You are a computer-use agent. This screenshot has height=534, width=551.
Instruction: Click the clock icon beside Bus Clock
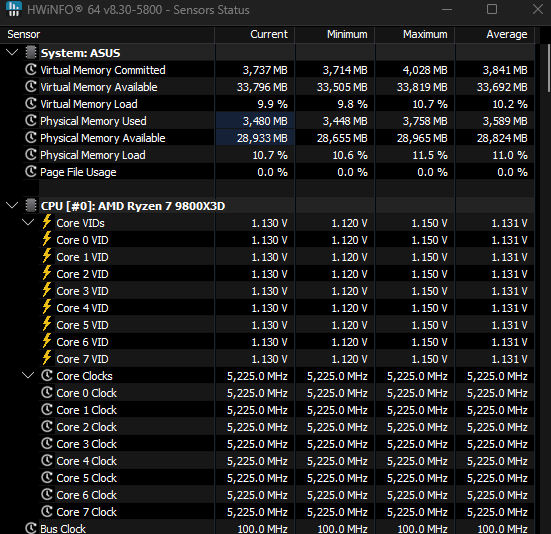[x=31, y=528]
